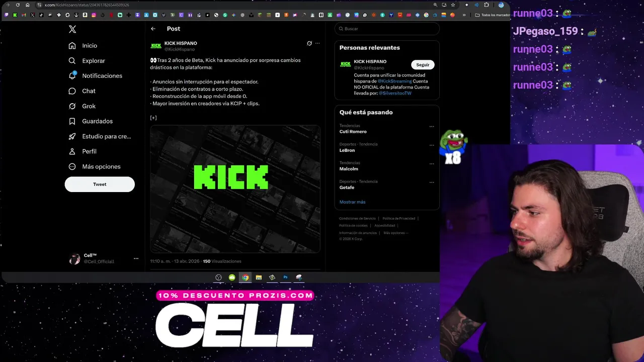The image size is (644, 362).
Task: Click the X logo in the sidebar
Action: [x=72, y=29]
